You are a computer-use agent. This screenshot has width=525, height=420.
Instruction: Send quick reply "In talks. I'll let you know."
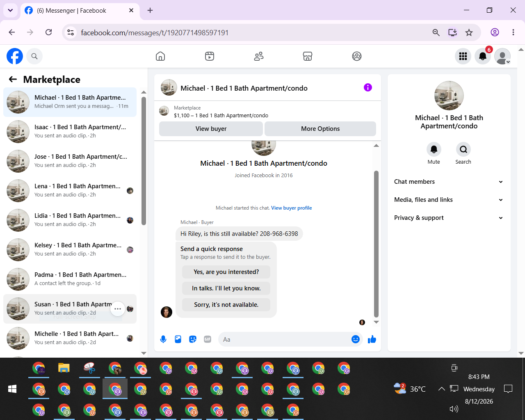coord(226,288)
